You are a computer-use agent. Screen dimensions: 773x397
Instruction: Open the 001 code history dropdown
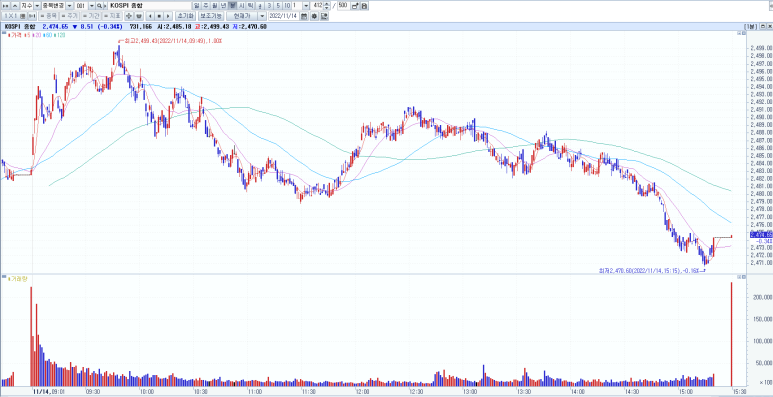coord(92,6)
